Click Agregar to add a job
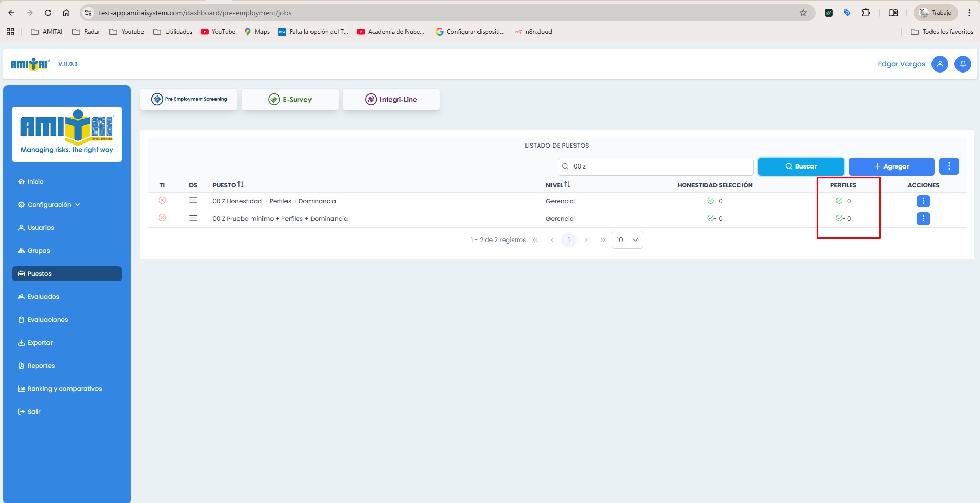This screenshot has height=503, width=980. point(891,166)
